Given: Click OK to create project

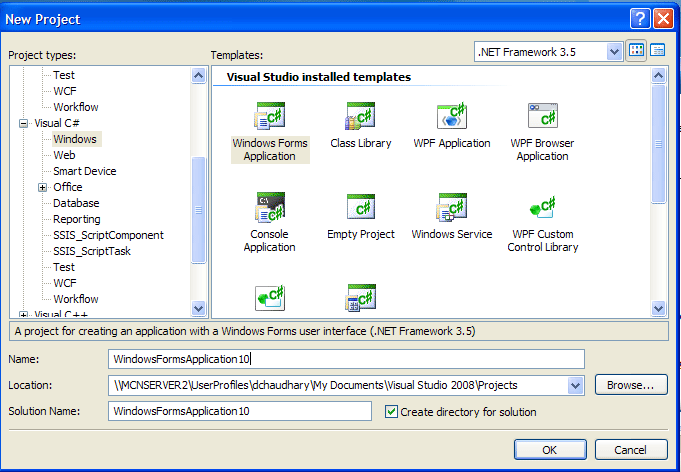Looking at the screenshot, I should click(x=550, y=449).
